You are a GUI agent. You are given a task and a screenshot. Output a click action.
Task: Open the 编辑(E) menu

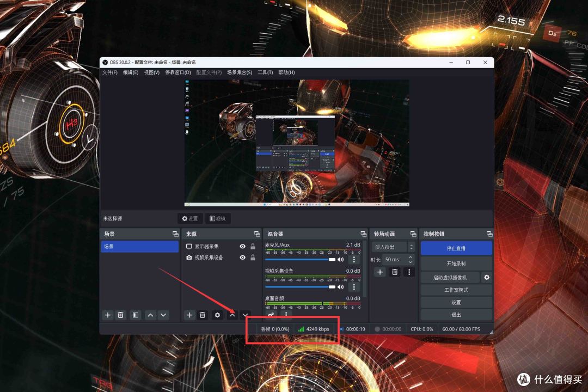pos(131,72)
